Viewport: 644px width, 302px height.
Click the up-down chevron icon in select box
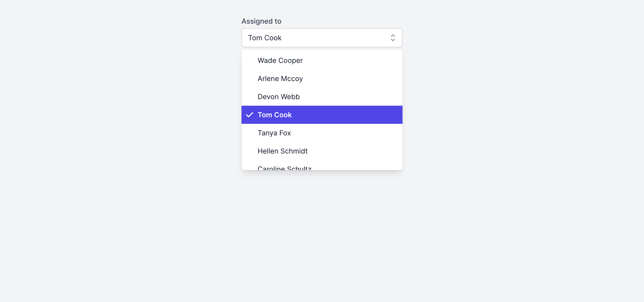pos(393,38)
